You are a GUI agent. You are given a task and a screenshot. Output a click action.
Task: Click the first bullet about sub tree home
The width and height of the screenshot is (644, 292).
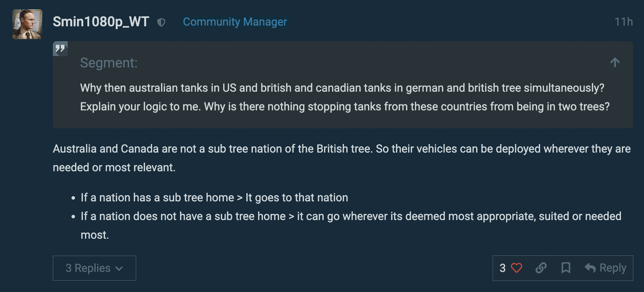pos(214,198)
